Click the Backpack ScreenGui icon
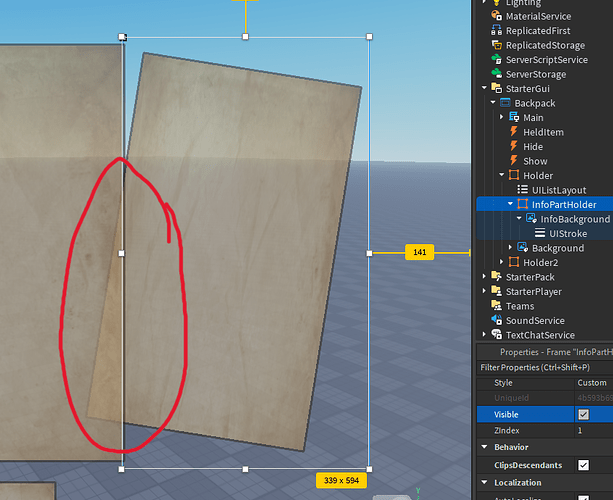 tap(505, 103)
